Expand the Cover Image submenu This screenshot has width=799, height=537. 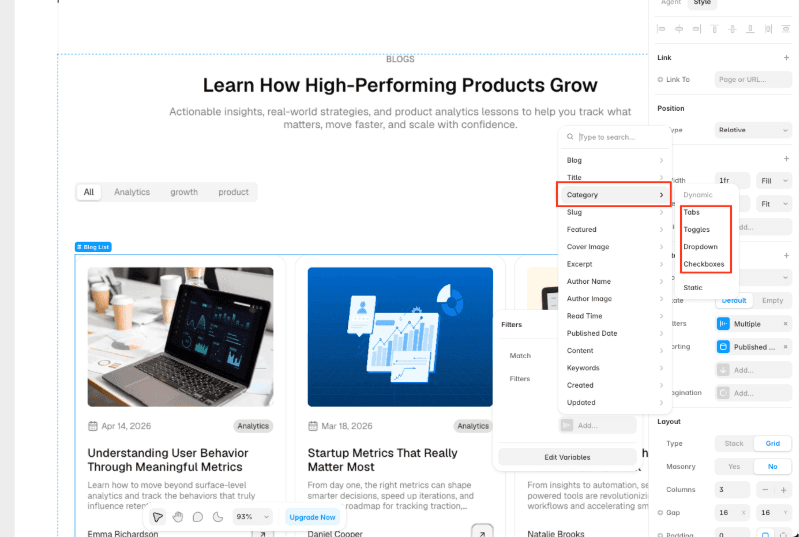click(x=615, y=247)
